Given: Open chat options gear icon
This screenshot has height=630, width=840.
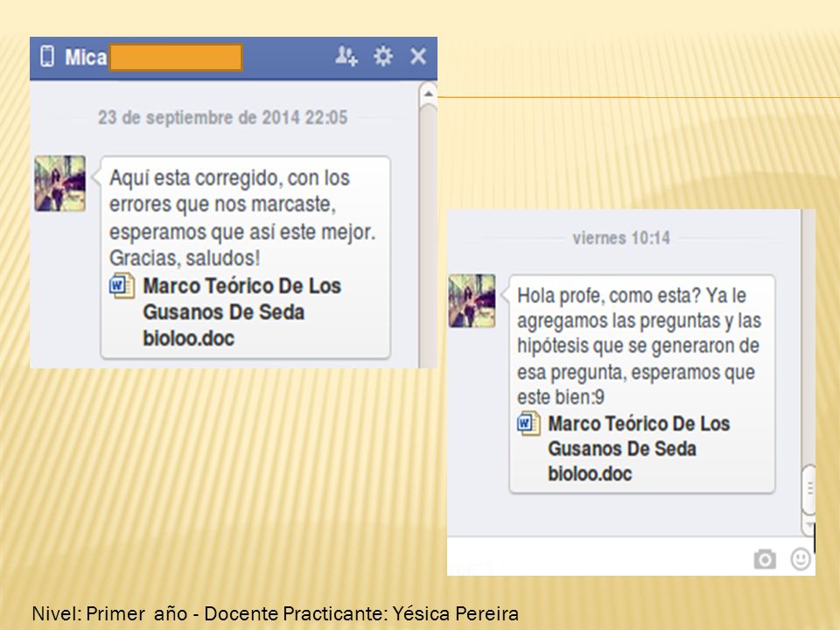Looking at the screenshot, I should 383,56.
